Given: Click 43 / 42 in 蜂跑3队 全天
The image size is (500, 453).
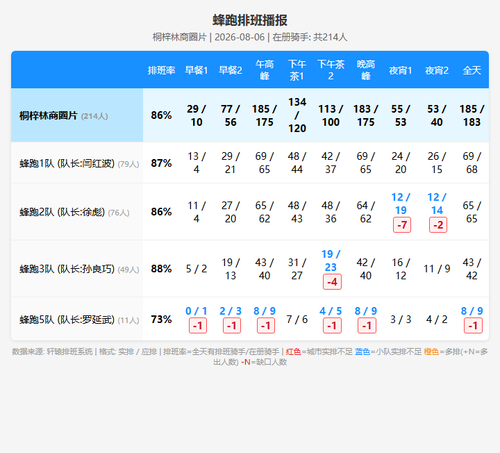Looking at the screenshot, I should coord(472,269).
